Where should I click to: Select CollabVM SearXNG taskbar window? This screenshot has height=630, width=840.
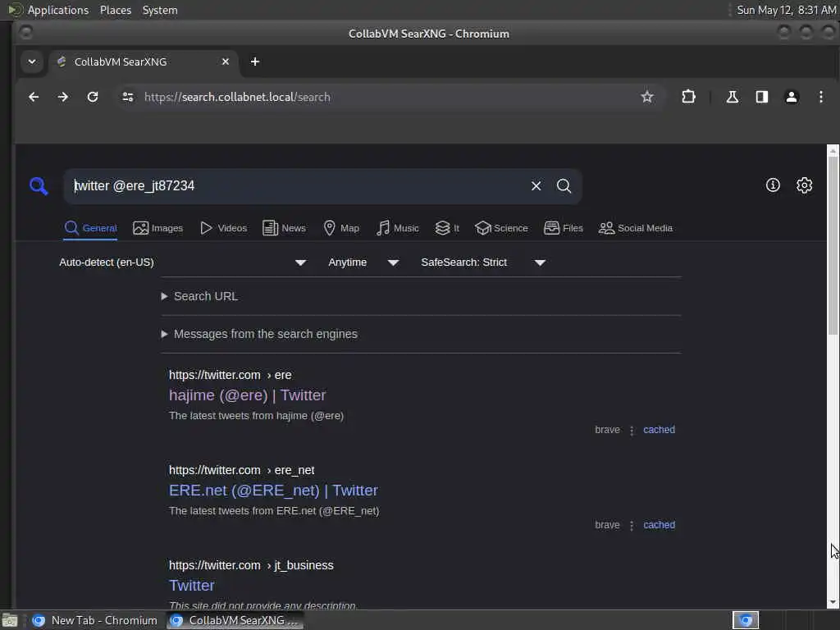235,620
